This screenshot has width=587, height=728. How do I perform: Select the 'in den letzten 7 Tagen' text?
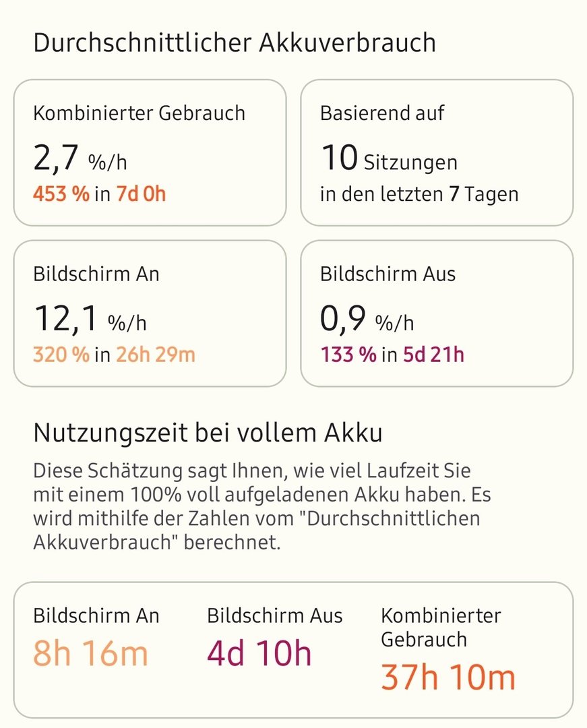click(x=419, y=195)
